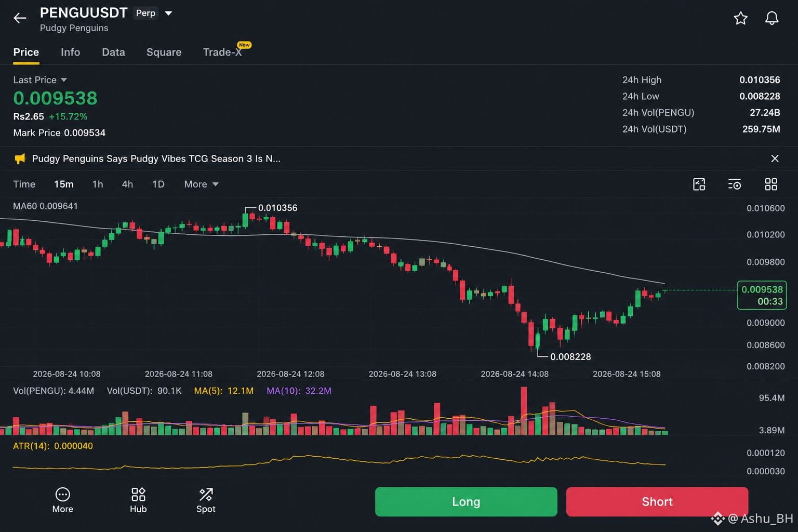
Task: Close the Pudgy Penguins news banner
Action: [775, 158]
